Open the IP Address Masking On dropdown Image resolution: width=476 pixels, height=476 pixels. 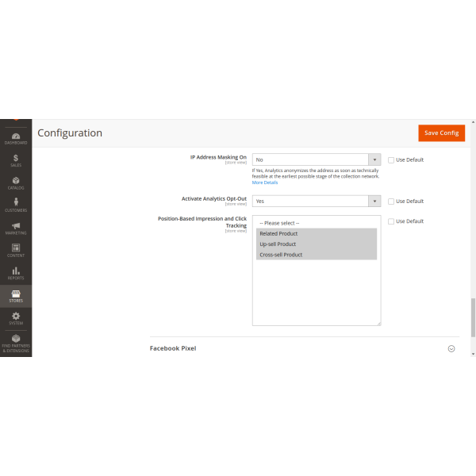tap(316, 159)
